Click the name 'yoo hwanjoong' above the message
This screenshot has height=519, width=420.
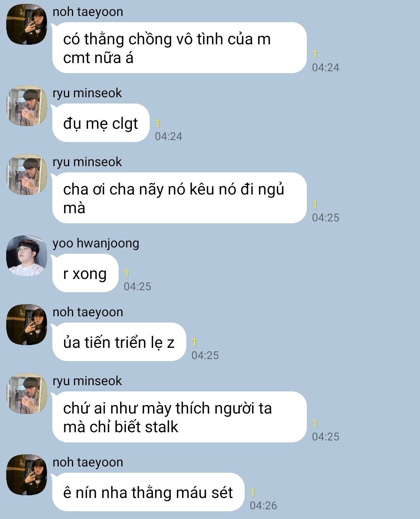tap(96, 243)
